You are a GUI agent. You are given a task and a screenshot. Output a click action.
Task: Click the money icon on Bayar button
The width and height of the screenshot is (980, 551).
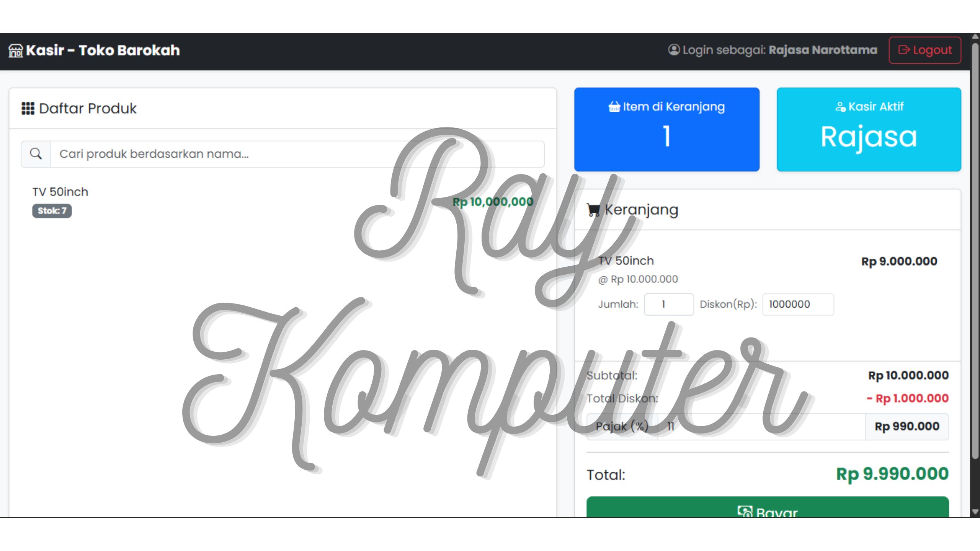(x=745, y=512)
